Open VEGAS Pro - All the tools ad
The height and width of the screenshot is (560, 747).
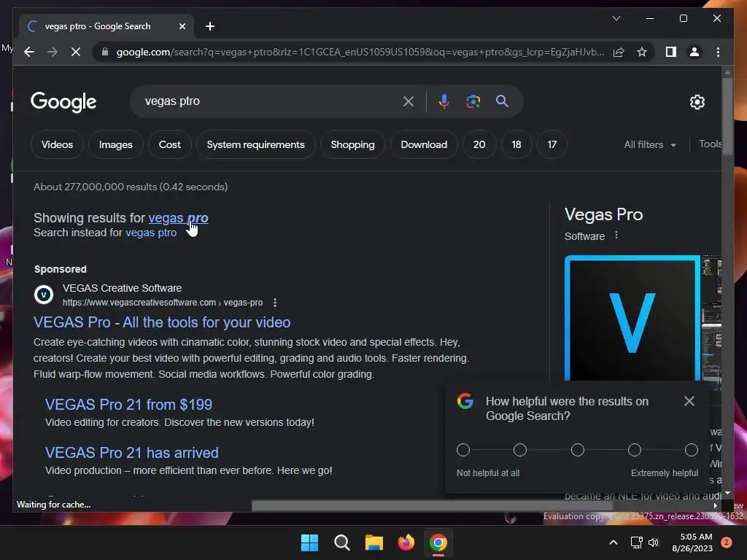click(162, 322)
